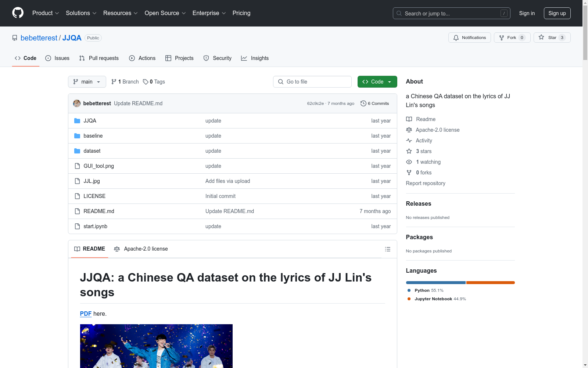Click Report repository link
Screen dimensions: 588x368
tap(426, 183)
